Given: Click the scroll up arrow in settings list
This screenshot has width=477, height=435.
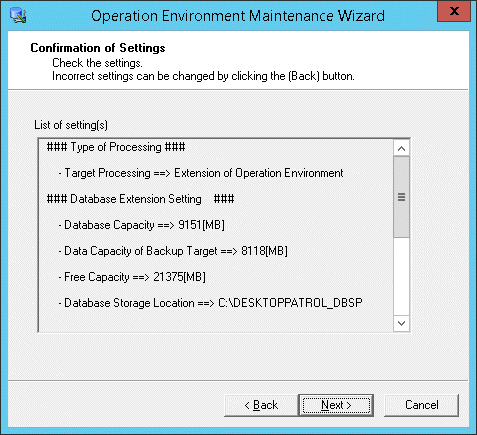Looking at the screenshot, I should pos(401,148).
